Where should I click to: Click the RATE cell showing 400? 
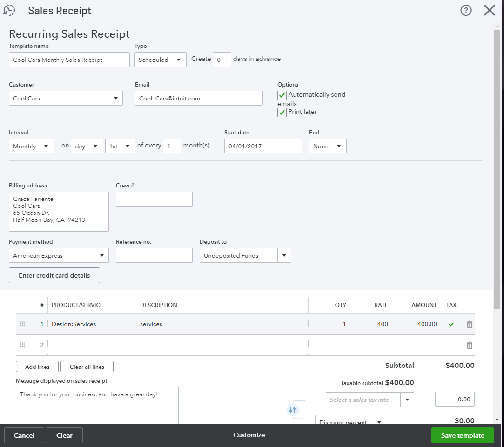click(x=371, y=324)
